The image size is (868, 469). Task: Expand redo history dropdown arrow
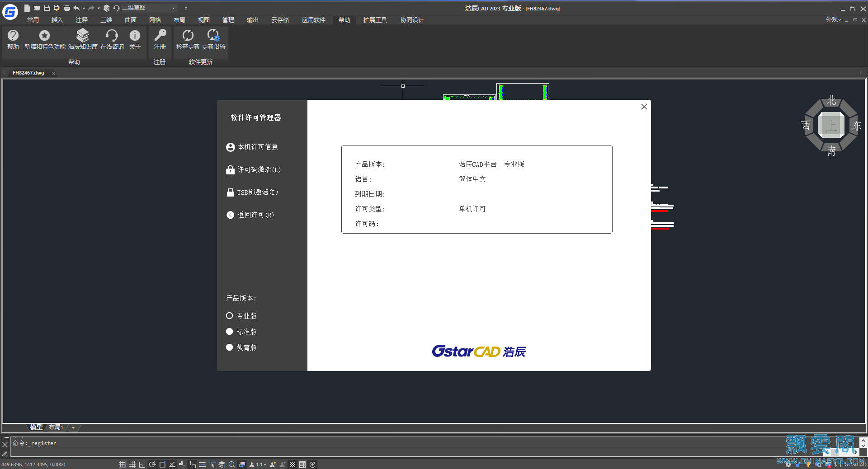99,8
